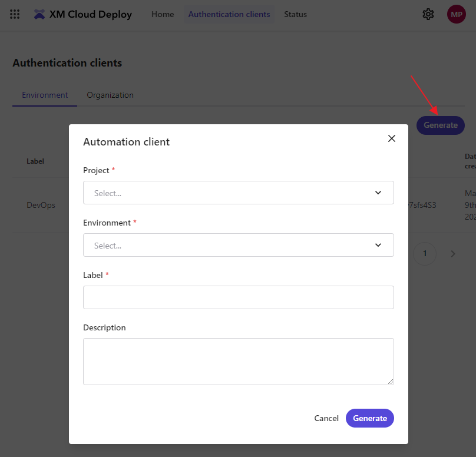Click the Label input field
This screenshot has height=457, width=476.
click(x=238, y=297)
